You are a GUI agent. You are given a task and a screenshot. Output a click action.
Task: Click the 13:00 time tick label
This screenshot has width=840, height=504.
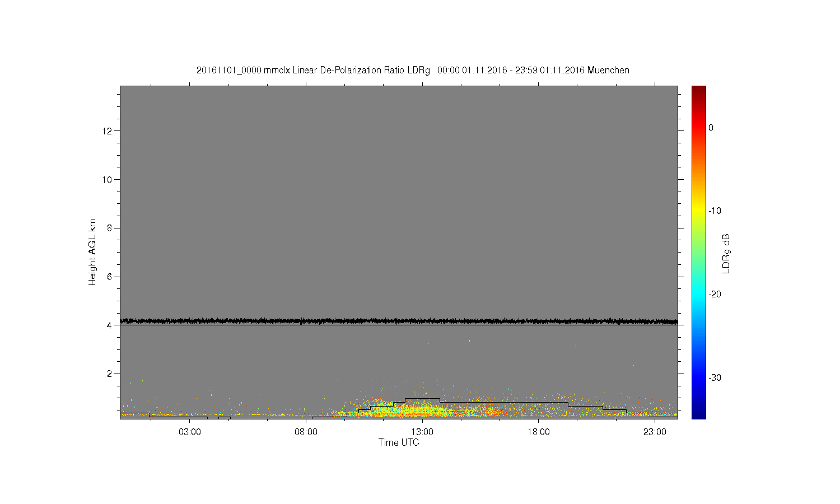[x=422, y=432]
